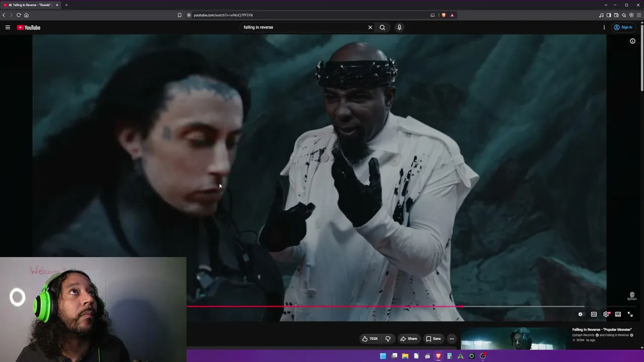Image resolution: width=644 pixels, height=362 pixels.
Task: Like the video with 702K likes
Action: pyautogui.click(x=370, y=339)
